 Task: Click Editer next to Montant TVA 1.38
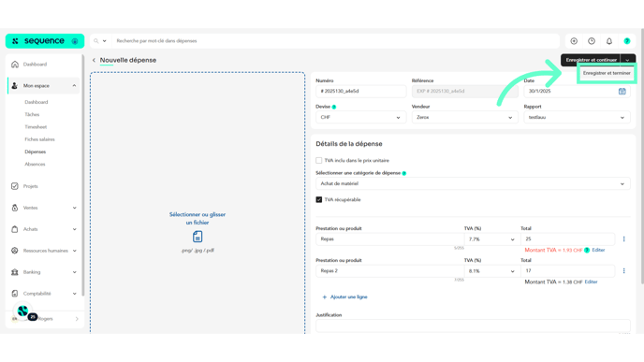tap(591, 282)
